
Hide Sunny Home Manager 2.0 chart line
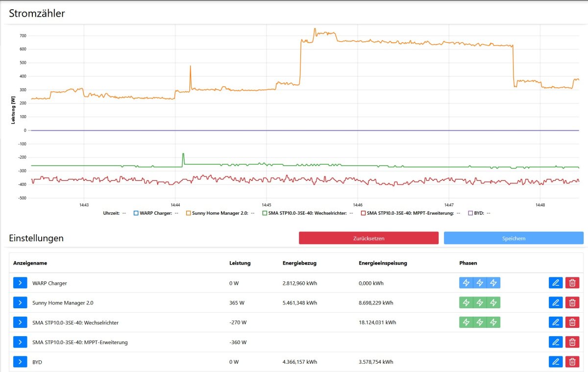pyautogui.click(x=217, y=213)
